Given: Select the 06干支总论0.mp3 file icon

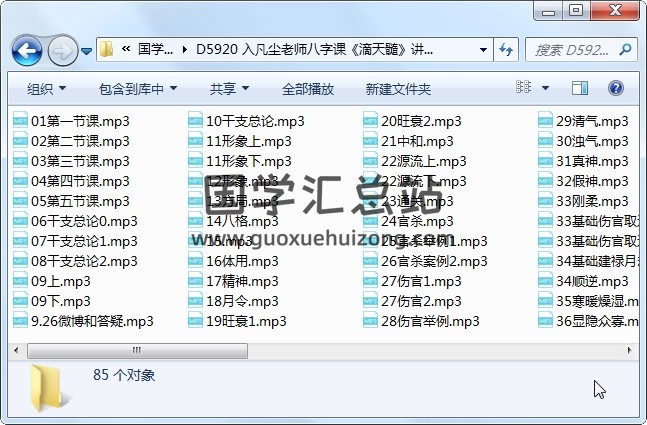Looking at the screenshot, I should coord(20,221).
